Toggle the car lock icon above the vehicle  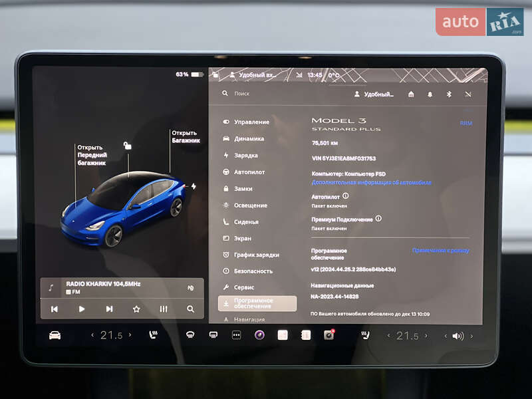[128, 145]
